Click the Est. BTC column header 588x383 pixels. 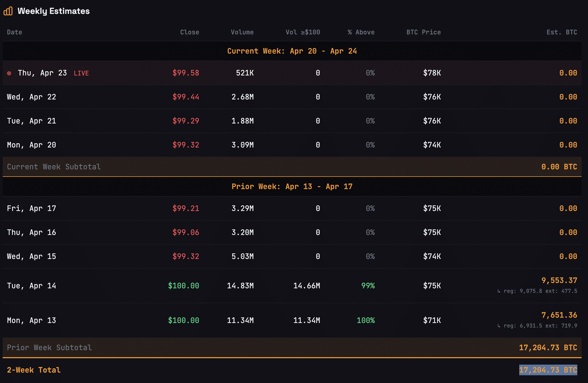coord(562,32)
